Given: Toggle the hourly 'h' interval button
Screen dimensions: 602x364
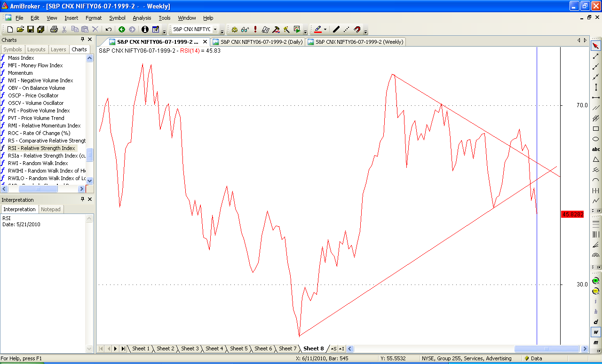Looking at the screenshot, I should click(x=596, y=311).
